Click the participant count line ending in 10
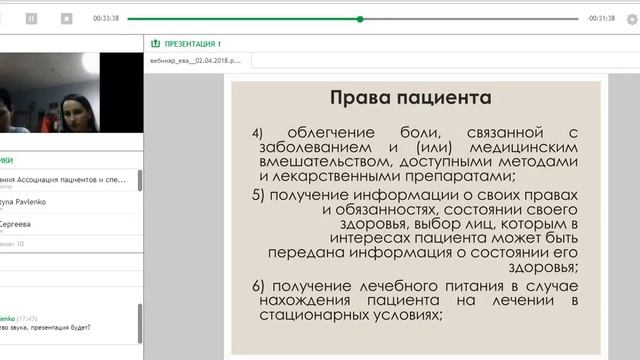 click(12, 244)
